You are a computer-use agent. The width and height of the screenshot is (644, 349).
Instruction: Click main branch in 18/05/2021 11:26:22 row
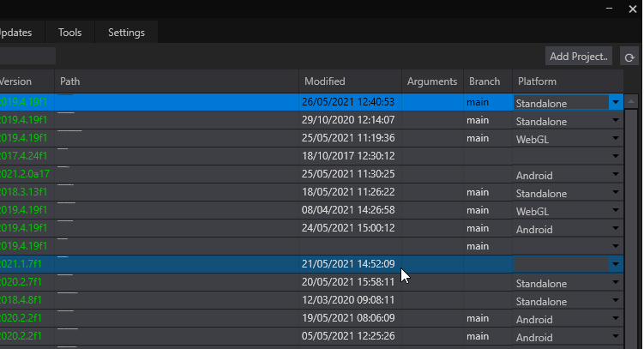point(478,192)
